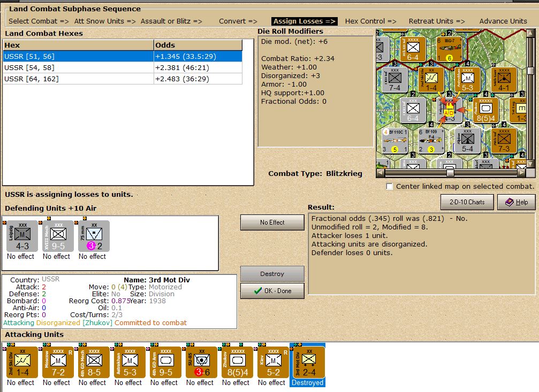Click the Hex column header
This screenshot has width=539, height=392.
(x=78, y=45)
